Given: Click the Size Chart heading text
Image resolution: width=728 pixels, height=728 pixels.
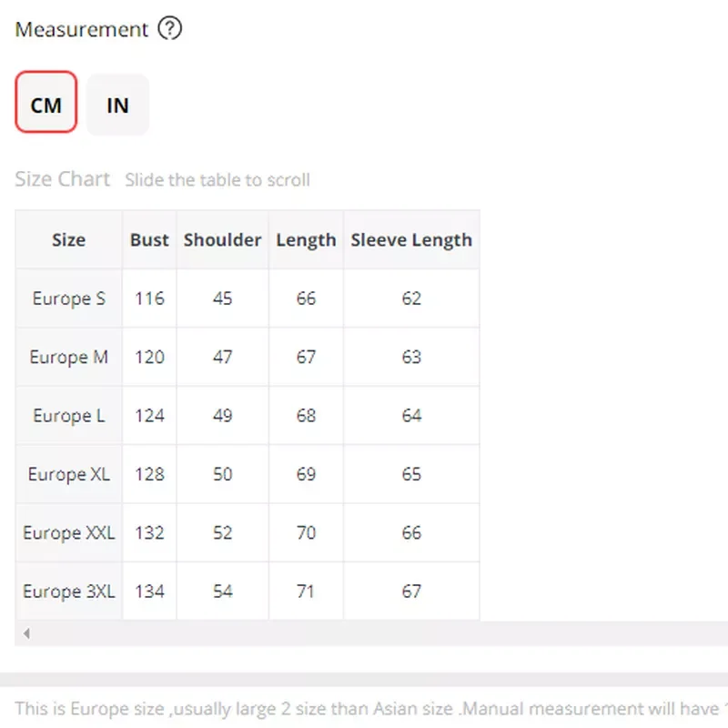Looking at the screenshot, I should click(62, 179).
